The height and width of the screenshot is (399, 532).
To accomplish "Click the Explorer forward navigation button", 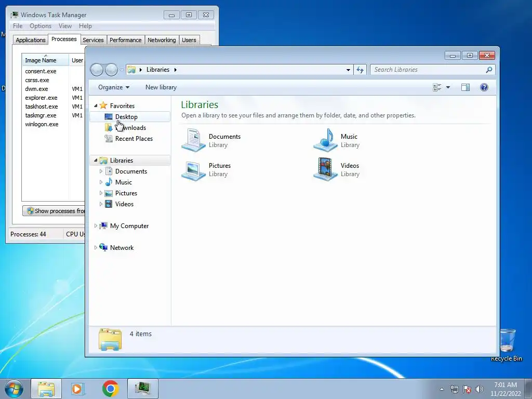I will pyautogui.click(x=111, y=70).
